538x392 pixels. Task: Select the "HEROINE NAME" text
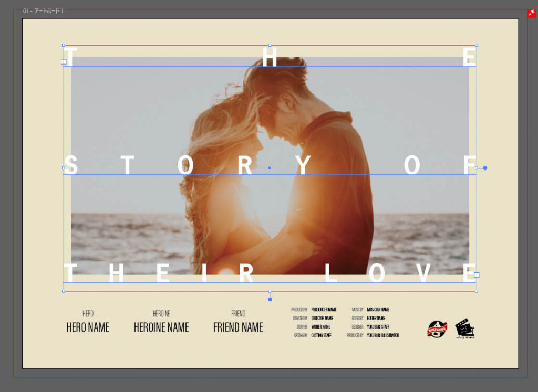click(x=161, y=327)
